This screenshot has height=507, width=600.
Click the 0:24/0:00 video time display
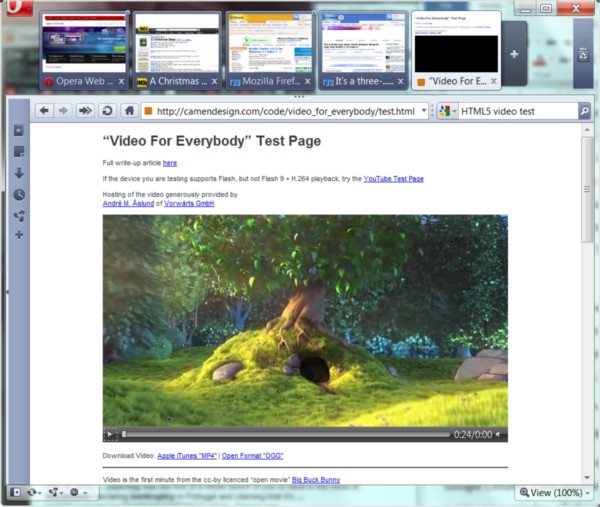click(473, 434)
